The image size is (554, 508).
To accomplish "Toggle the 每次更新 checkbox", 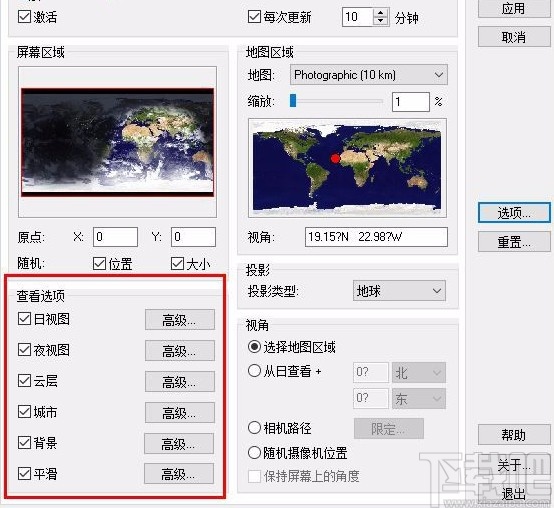I will coord(254,17).
